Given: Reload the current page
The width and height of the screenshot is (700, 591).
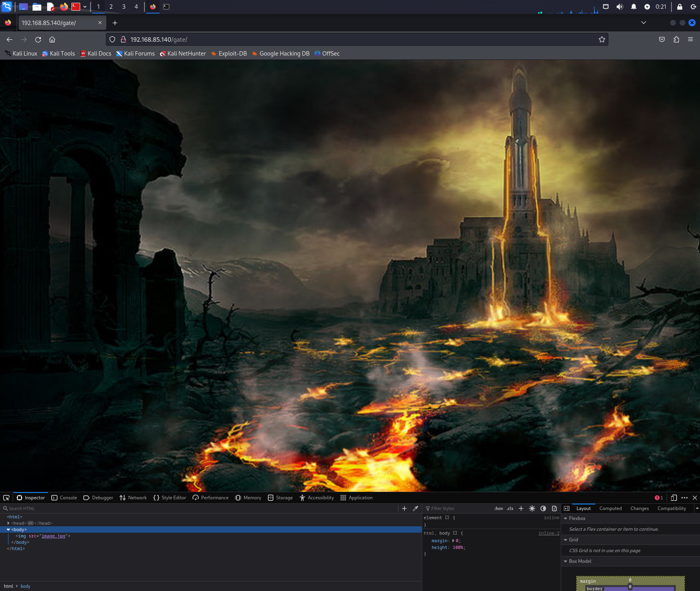Looking at the screenshot, I should (x=38, y=39).
